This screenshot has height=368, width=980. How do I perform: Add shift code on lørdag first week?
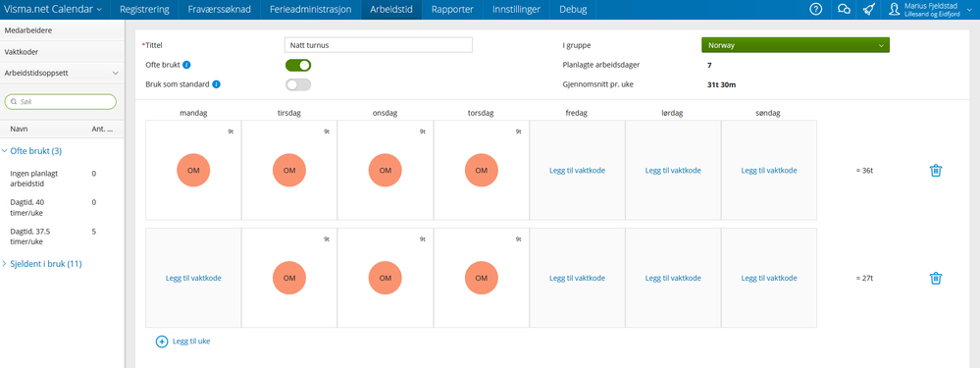coord(673,170)
